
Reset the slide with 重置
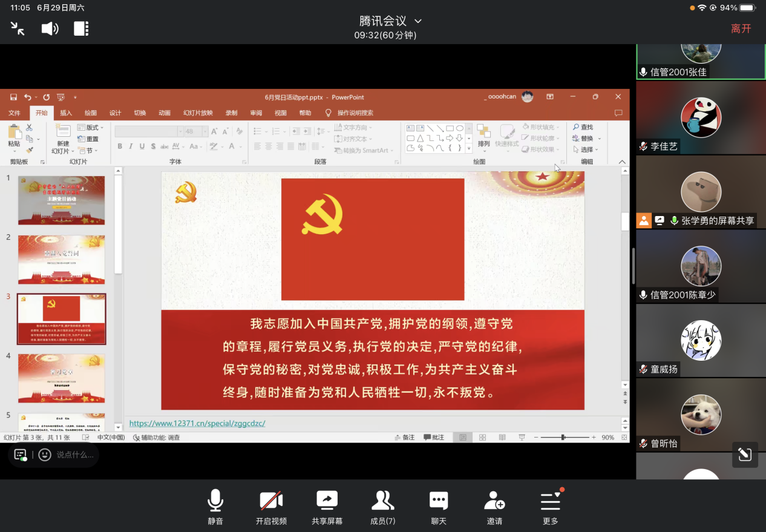[x=88, y=139]
